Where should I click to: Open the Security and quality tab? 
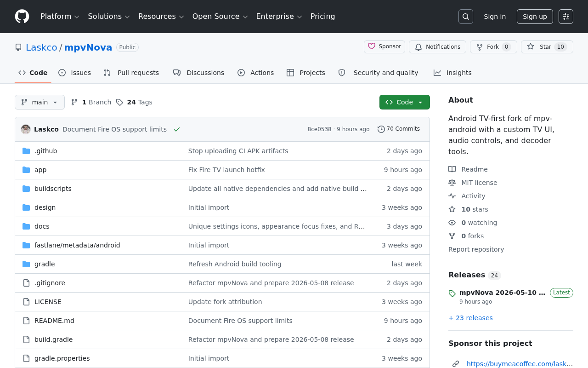[379, 73]
